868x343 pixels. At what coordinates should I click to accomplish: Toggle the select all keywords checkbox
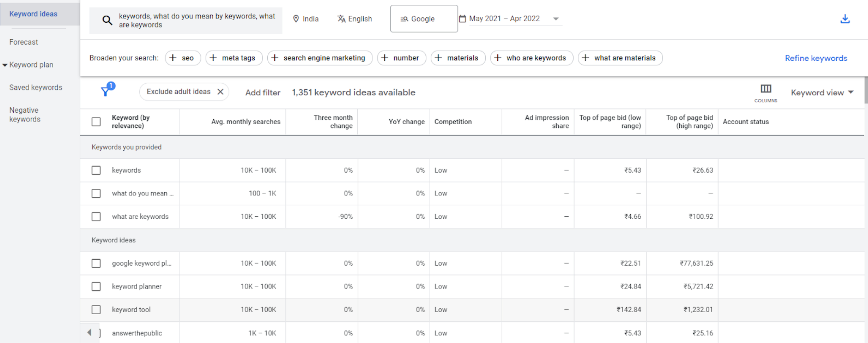pyautogui.click(x=96, y=121)
